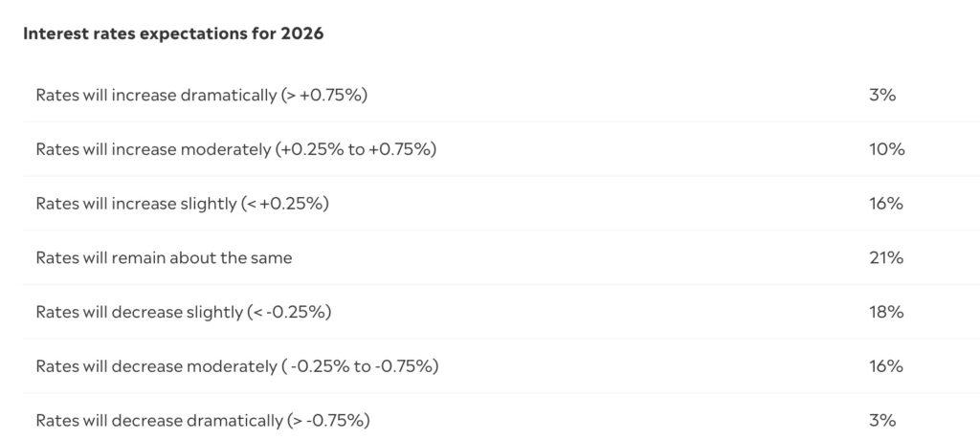The width and height of the screenshot is (980, 440).
Task: Click the 3% value for increase dramatically
Action: [x=881, y=95]
